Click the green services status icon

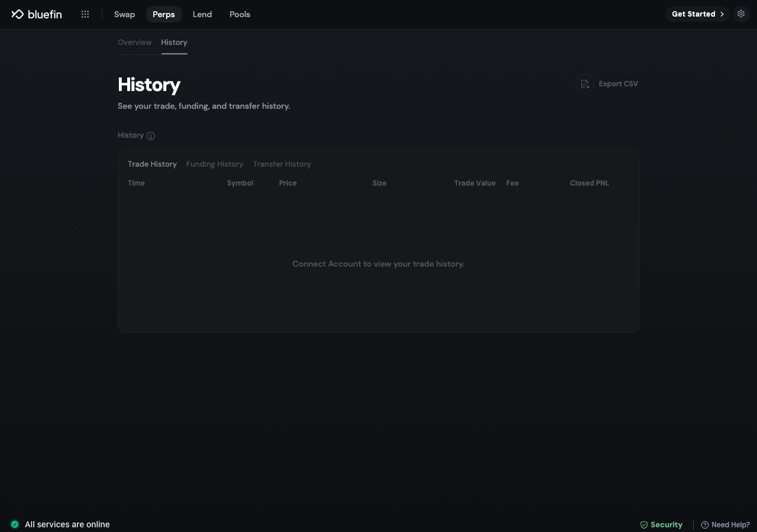tap(15, 524)
